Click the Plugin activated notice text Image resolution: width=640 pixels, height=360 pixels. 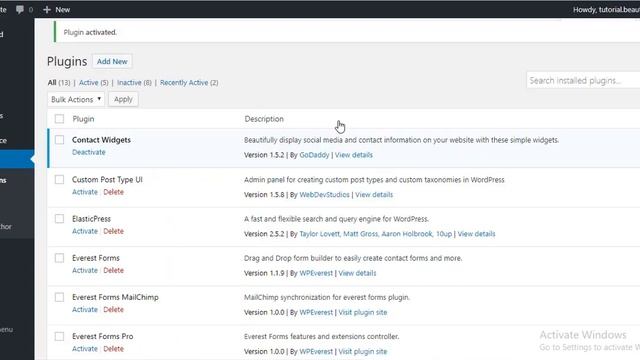[90, 32]
